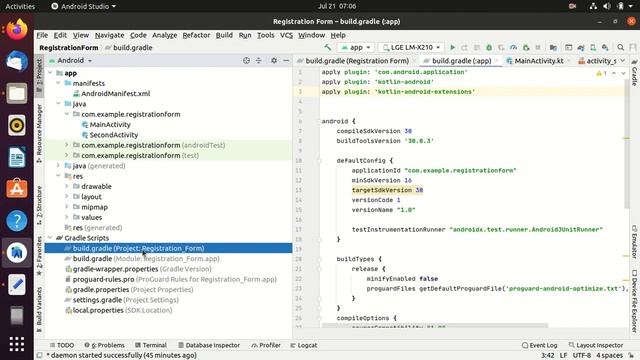Screen dimensions: 640x360
Task: Click Collapse All icon in Project panel
Action: click(259, 60)
